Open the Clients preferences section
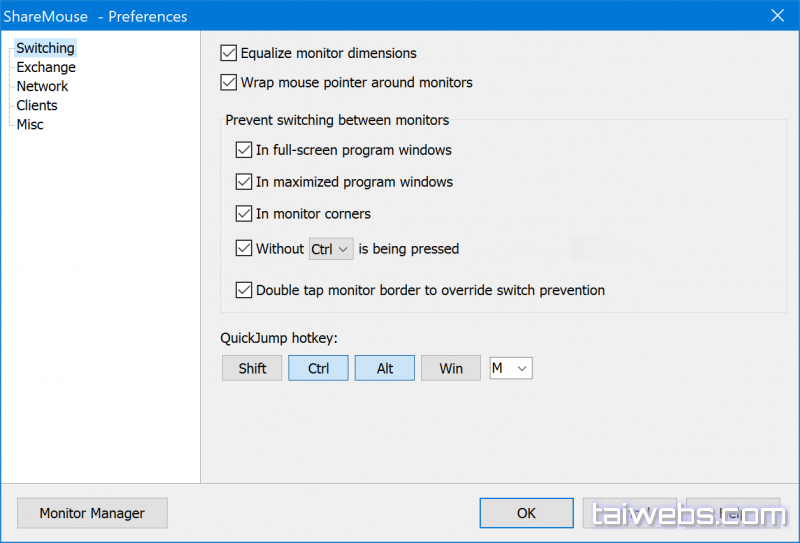 (x=37, y=105)
